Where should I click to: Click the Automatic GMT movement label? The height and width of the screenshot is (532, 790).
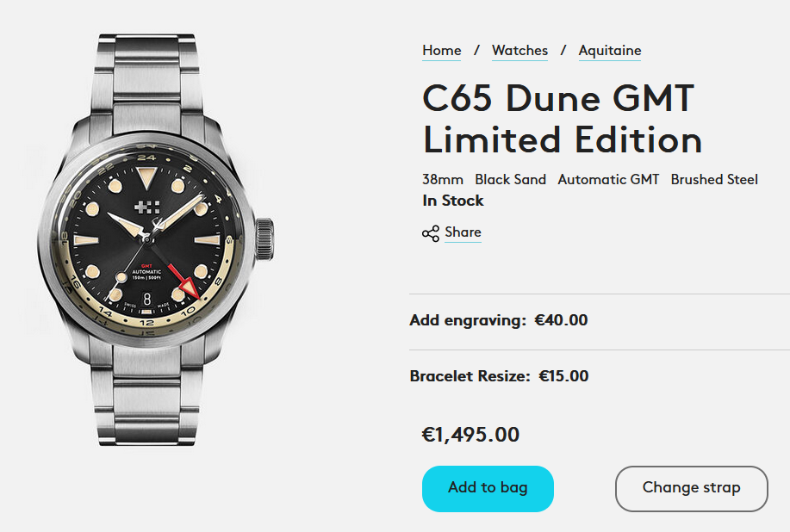coord(608,179)
